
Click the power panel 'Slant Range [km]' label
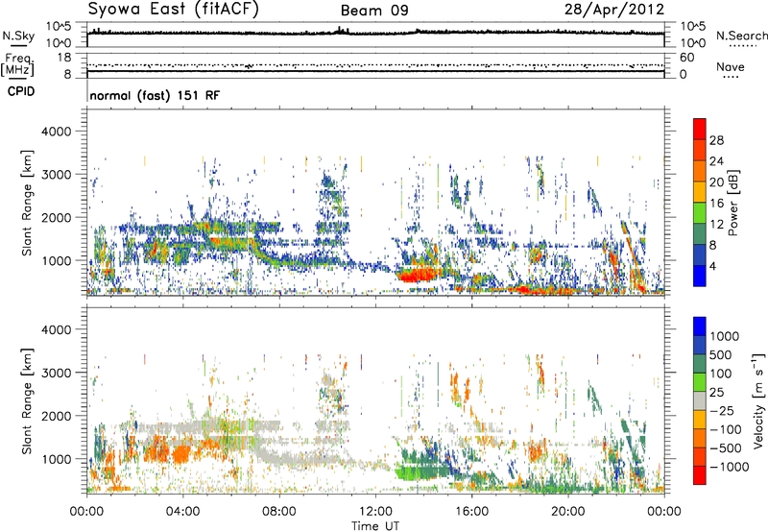point(27,203)
